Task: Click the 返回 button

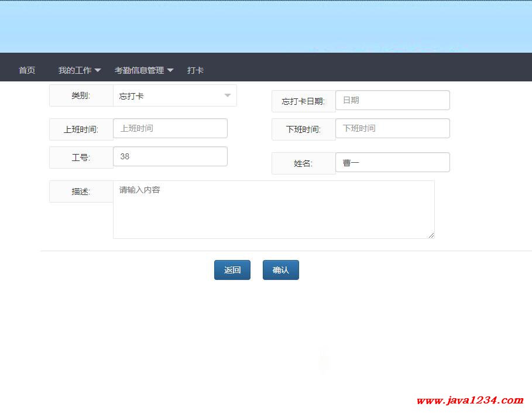Action: [x=232, y=270]
